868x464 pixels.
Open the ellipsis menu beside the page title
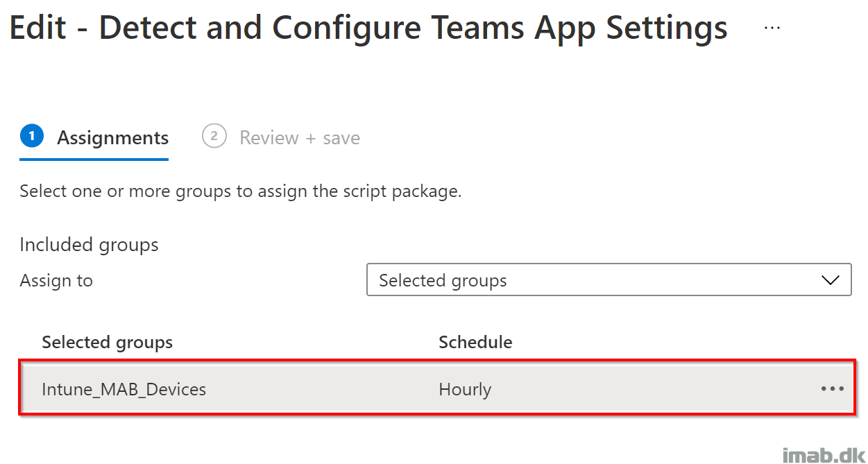772,28
